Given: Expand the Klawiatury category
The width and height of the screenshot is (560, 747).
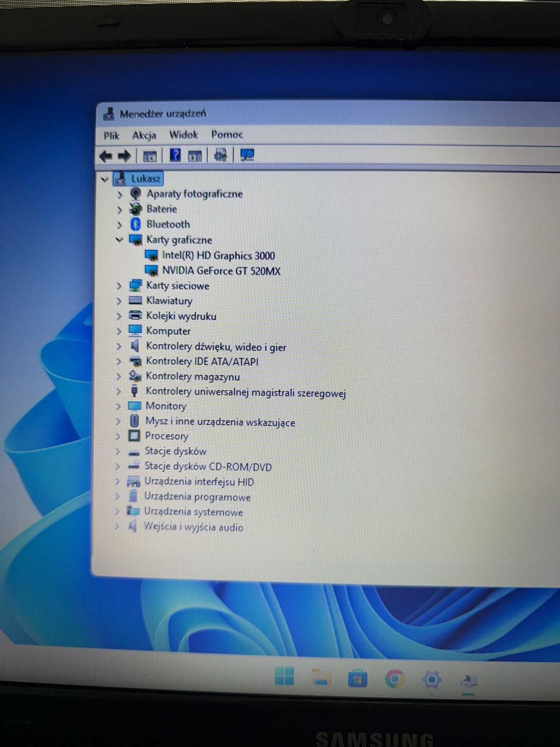Looking at the screenshot, I should 119,301.
